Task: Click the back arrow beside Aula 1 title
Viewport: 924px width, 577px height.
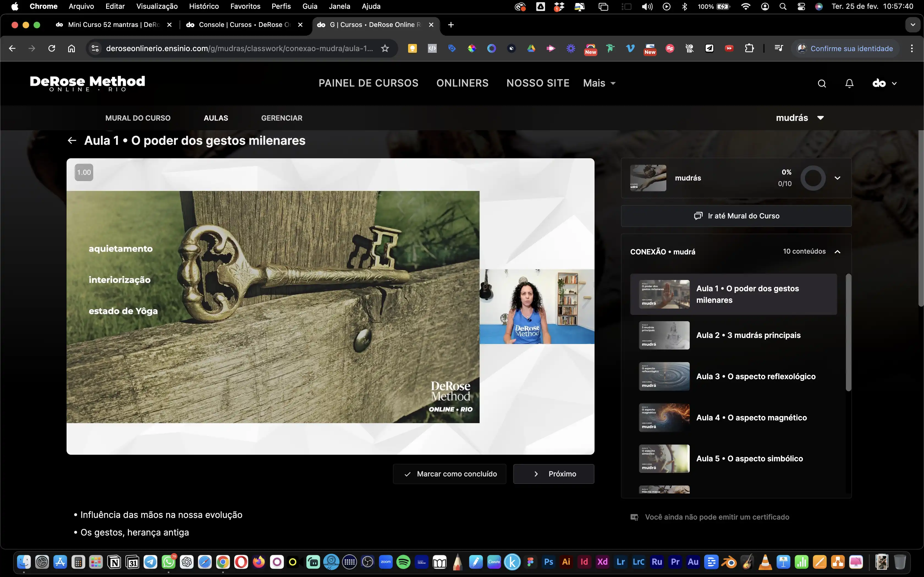Action: pyautogui.click(x=72, y=140)
